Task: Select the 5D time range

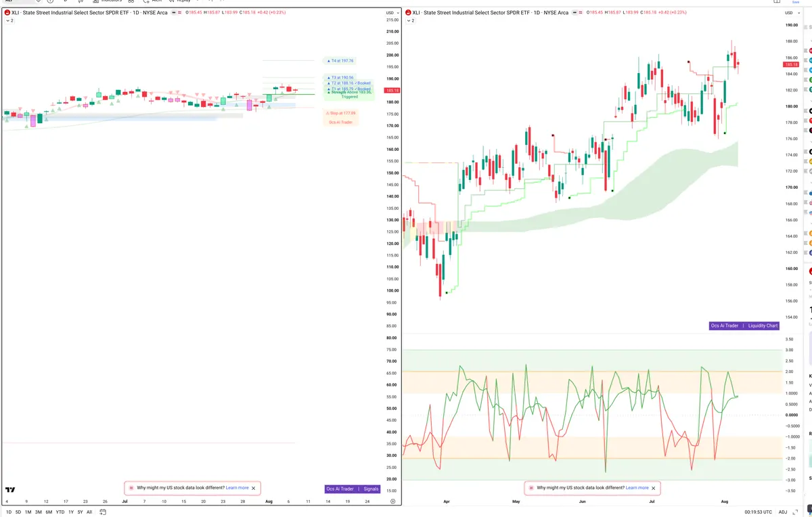Action: coord(18,512)
